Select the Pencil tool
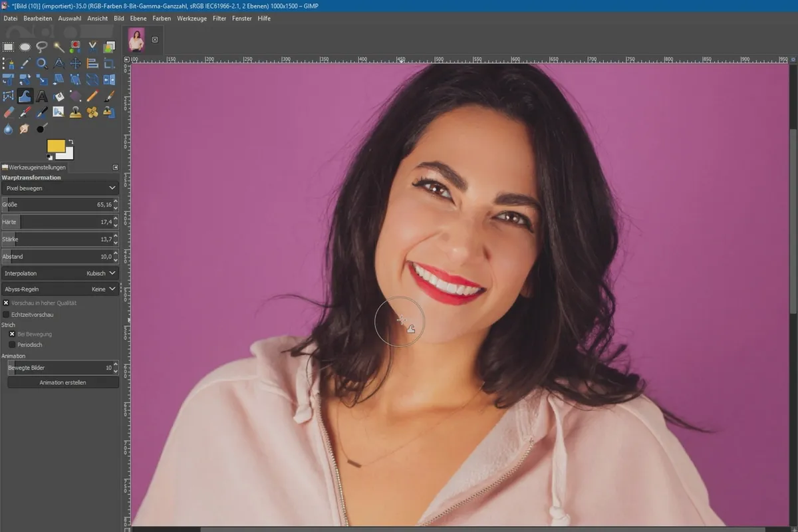 click(x=92, y=96)
